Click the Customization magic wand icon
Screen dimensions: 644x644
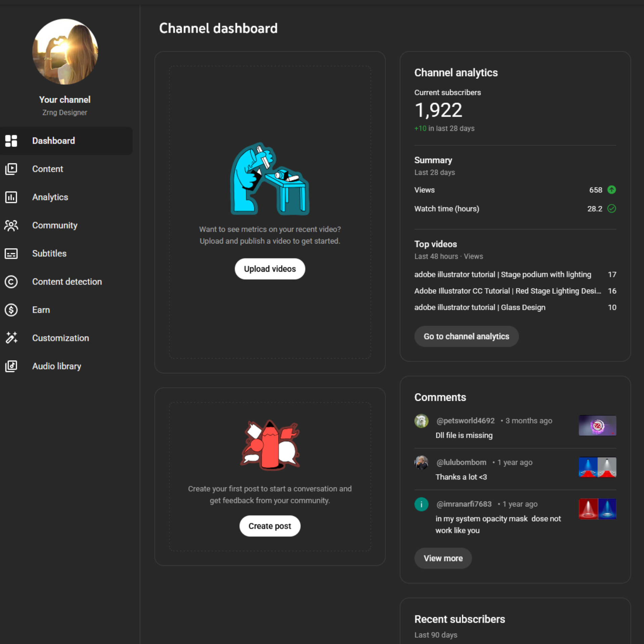(x=11, y=338)
